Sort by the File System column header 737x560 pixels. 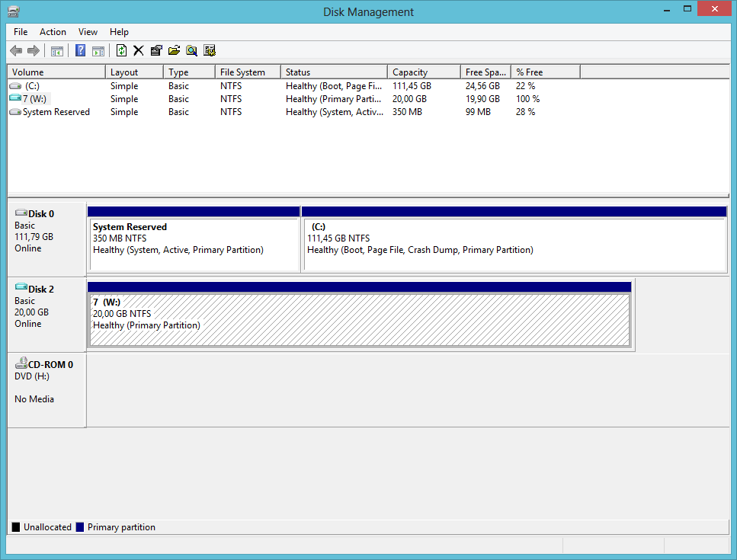tap(242, 72)
